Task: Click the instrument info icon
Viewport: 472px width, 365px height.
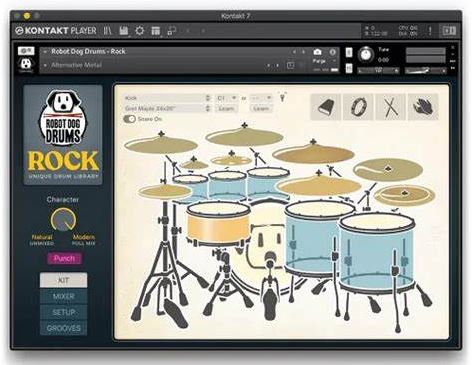Action: [x=332, y=52]
